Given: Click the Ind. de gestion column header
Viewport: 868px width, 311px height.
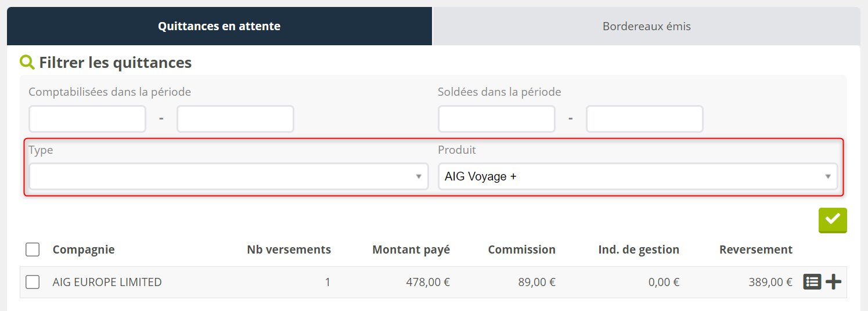Looking at the screenshot, I should (x=639, y=249).
